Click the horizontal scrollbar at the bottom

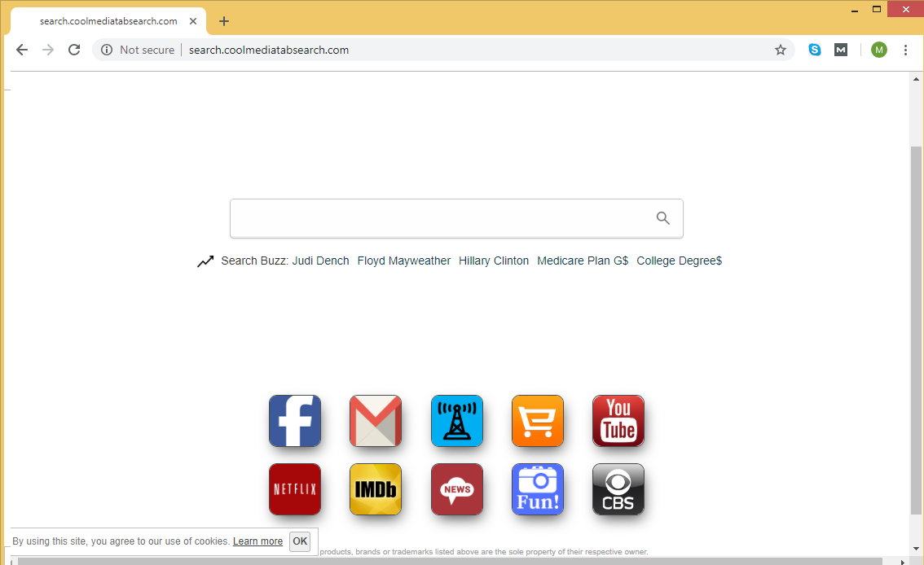tap(450, 562)
